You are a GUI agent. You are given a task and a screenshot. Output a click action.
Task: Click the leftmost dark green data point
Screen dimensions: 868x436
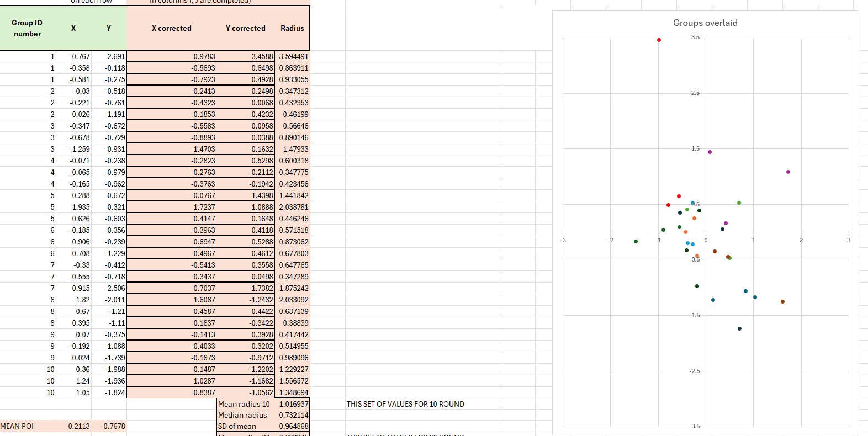pyautogui.click(x=636, y=241)
